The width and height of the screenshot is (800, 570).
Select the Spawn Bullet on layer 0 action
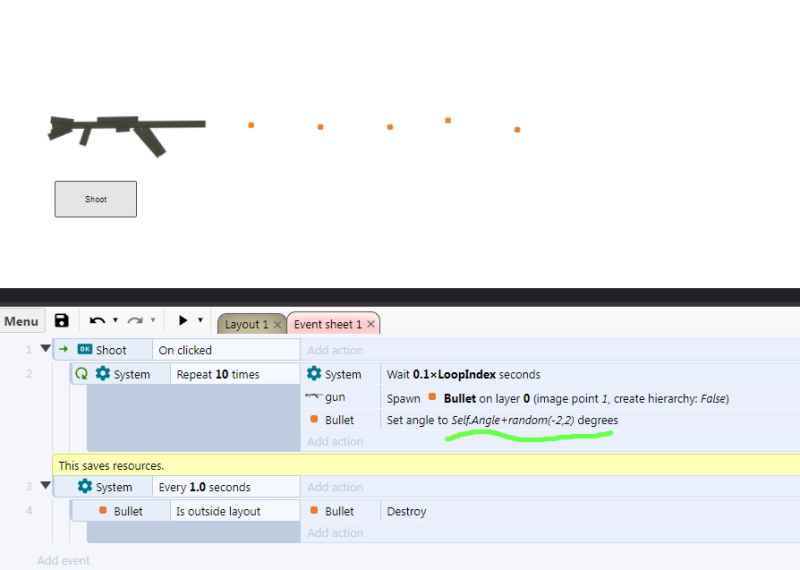click(558, 399)
